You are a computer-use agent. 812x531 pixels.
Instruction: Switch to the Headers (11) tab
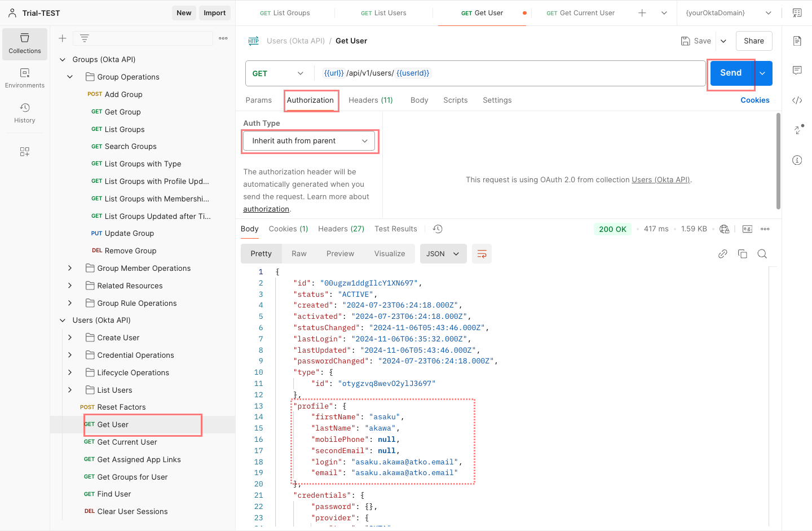[x=370, y=100]
